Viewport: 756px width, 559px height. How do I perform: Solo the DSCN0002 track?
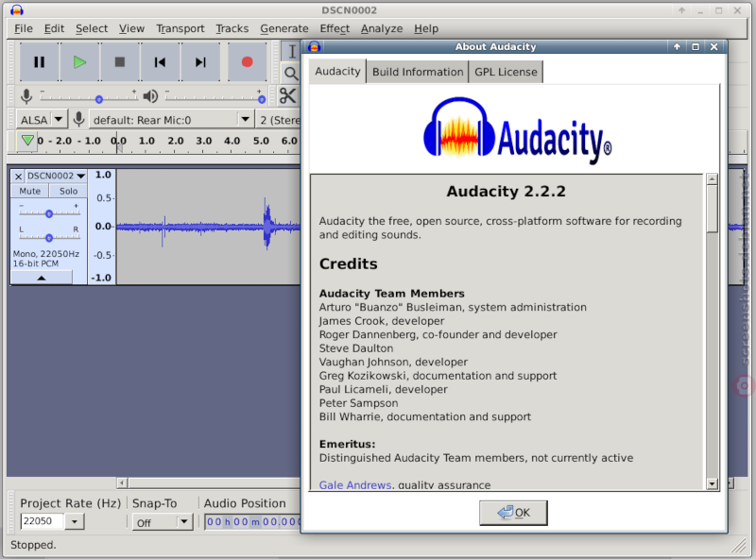click(x=68, y=192)
